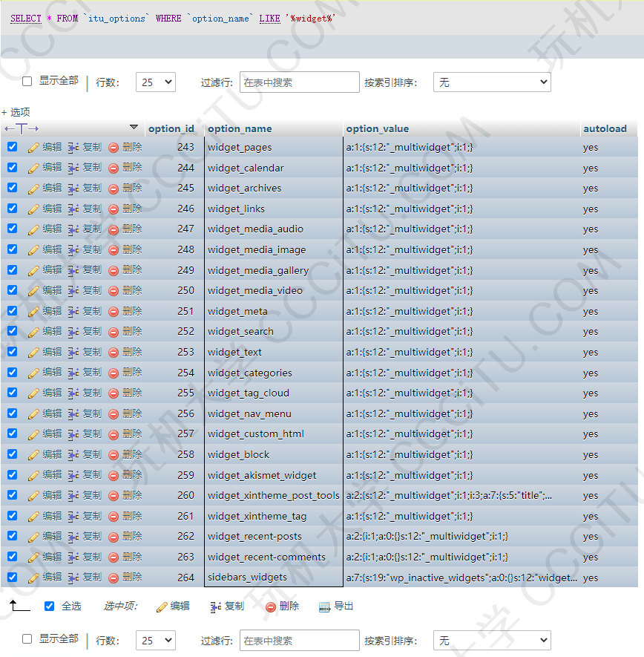Screen dimensions: 644x657
Task: Click the red delete icon for widget_archives row
Action: pos(114,189)
